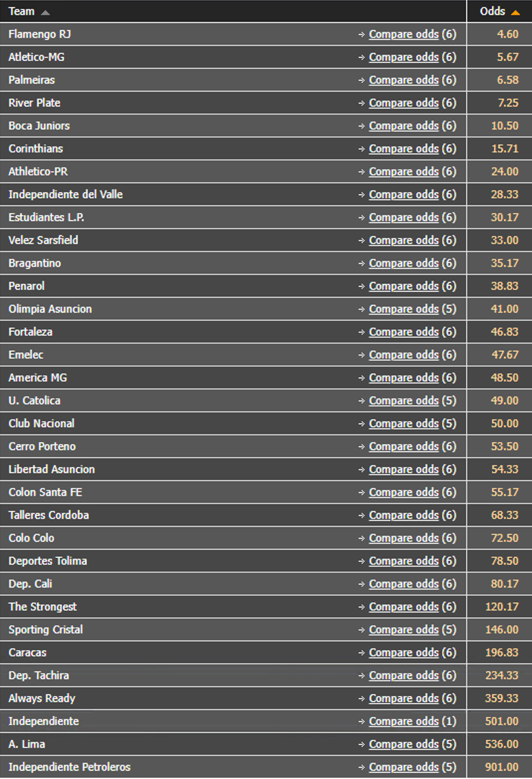Click arrow icon in River Plate row
This screenshot has width=532, height=779.
point(361,103)
